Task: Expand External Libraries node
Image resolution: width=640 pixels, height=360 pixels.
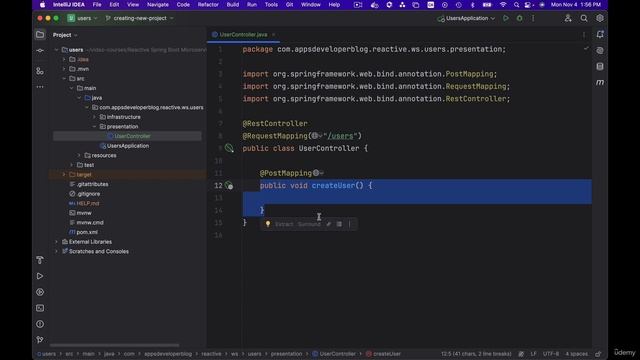Action: point(56,242)
